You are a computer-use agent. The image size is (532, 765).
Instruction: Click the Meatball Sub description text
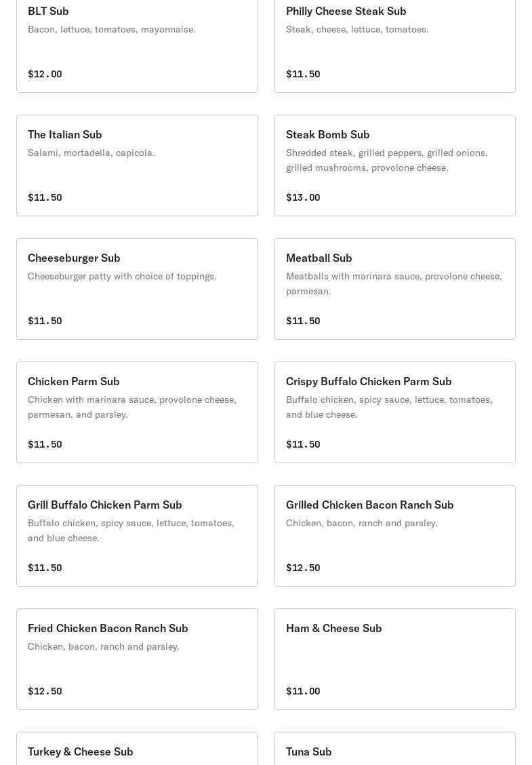pos(394,283)
